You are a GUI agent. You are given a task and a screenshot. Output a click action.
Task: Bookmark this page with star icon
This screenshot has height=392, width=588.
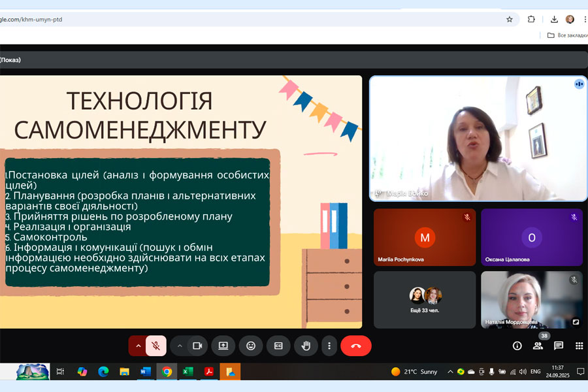pos(509,20)
